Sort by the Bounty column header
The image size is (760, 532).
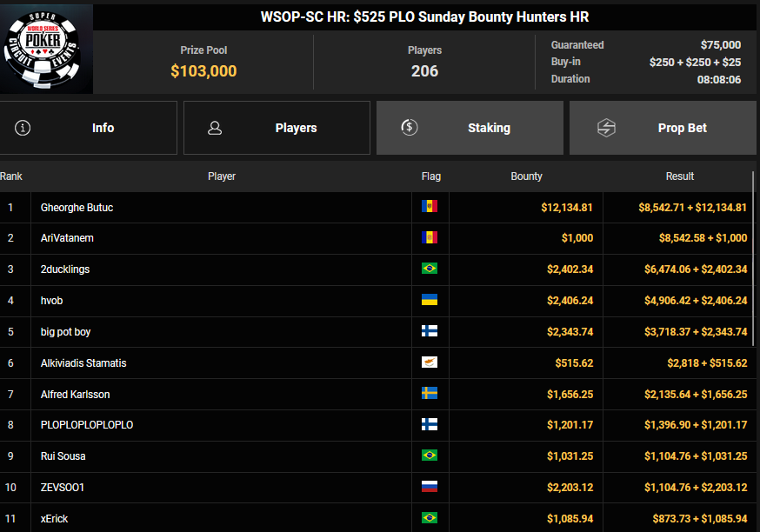point(526,176)
